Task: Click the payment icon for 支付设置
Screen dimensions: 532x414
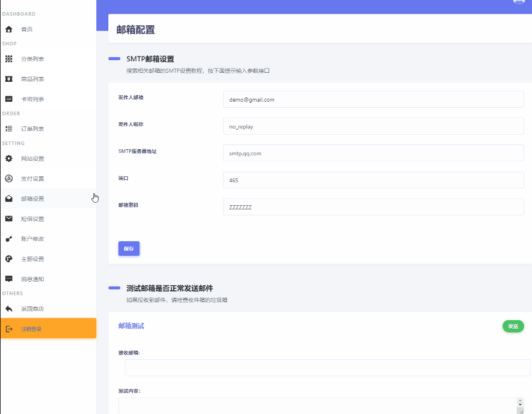Action: coord(9,178)
